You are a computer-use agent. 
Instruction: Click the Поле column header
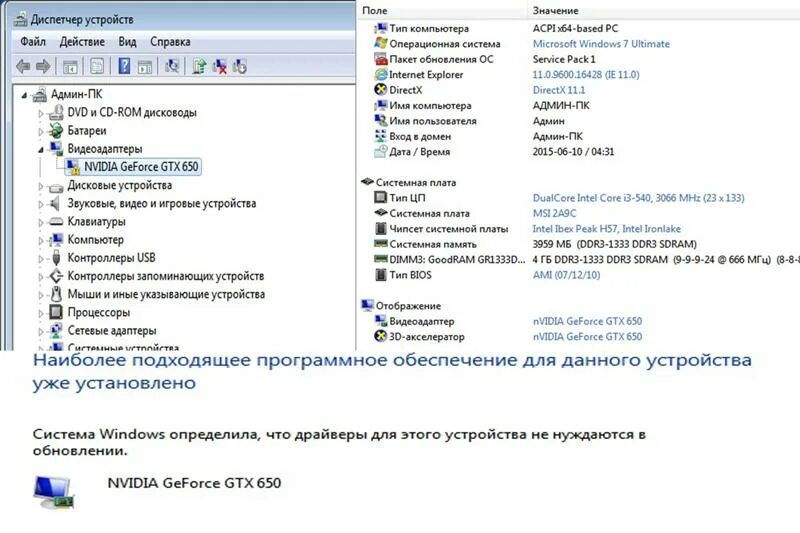(374, 10)
